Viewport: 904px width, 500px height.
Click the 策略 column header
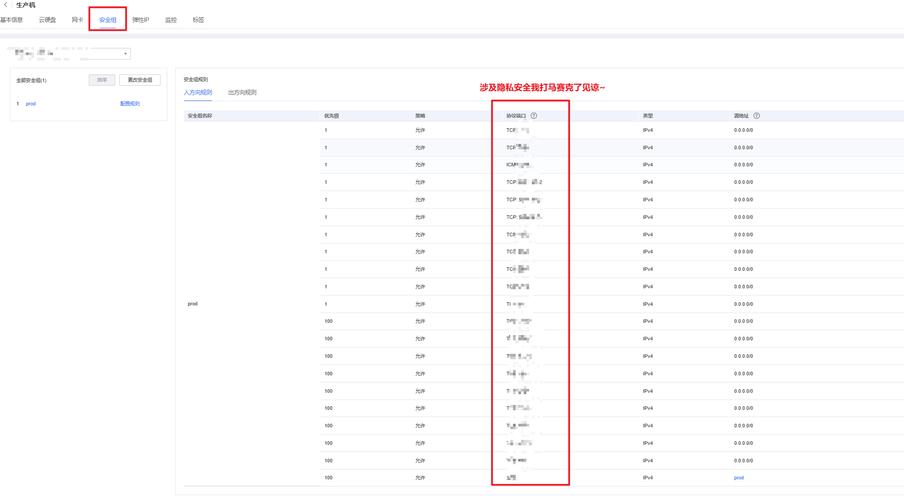coord(420,116)
